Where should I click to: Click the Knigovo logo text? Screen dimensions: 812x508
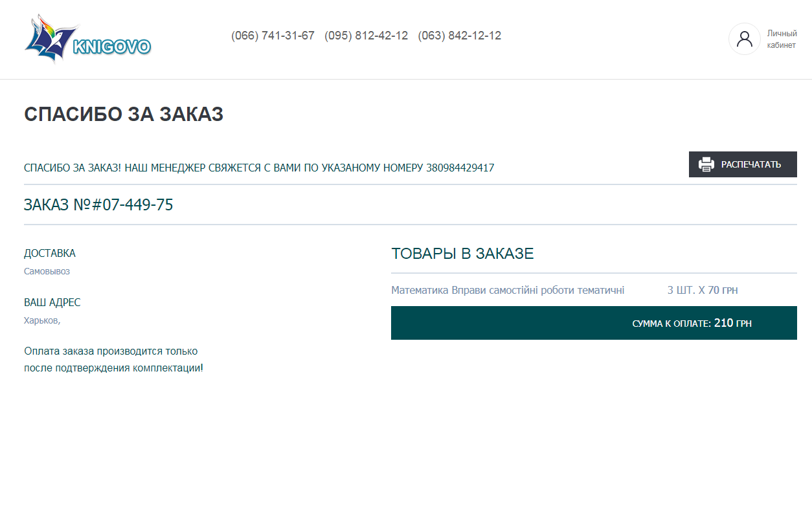point(112,47)
